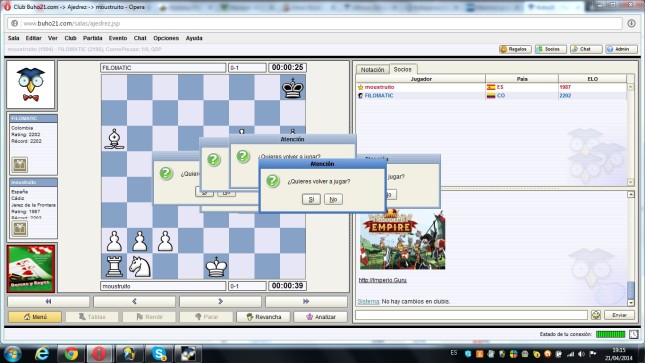
Task: Click the Analizar button
Action: [321, 316]
